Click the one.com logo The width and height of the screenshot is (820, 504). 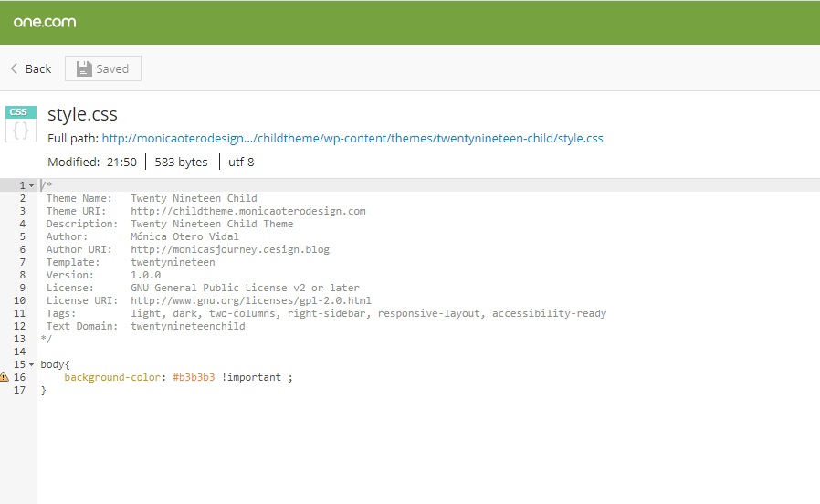[45, 22]
